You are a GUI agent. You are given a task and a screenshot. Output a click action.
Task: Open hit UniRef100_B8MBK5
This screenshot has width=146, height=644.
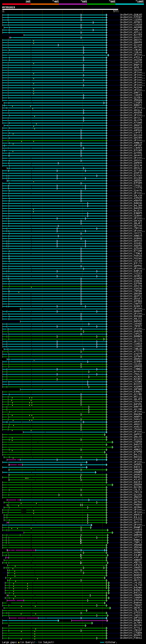(131, 336)
